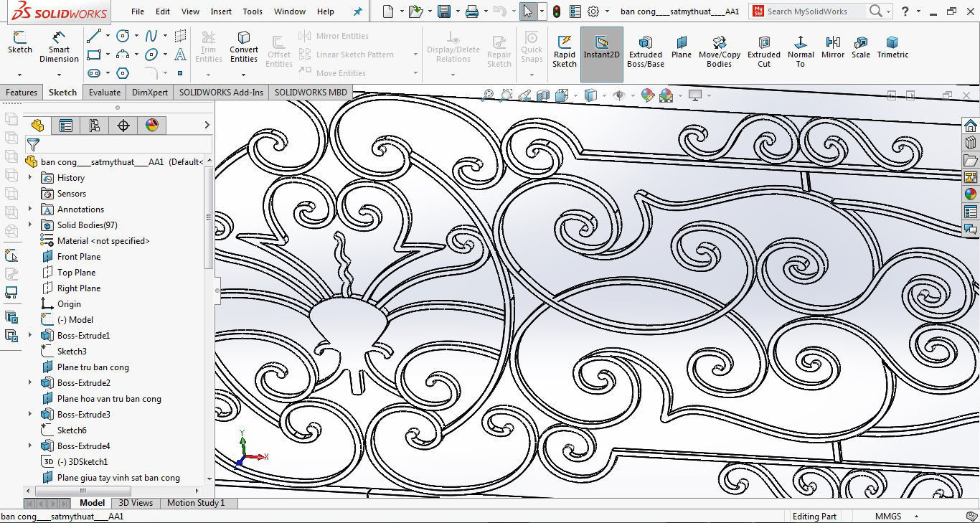
Task: Select the Polygon sketch tool
Action: pyautogui.click(x=123, y=73)
